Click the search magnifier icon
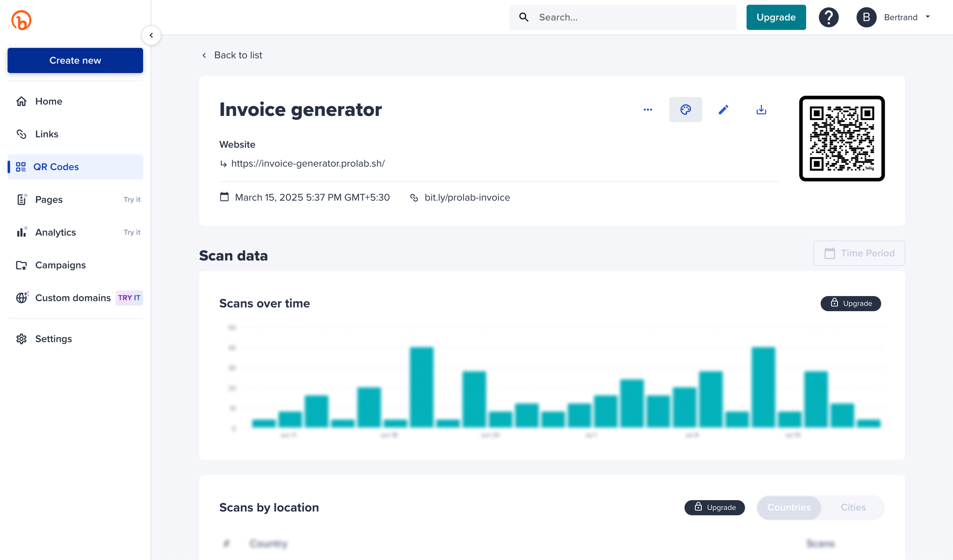The image size is (953, 560). pos(524,17)
